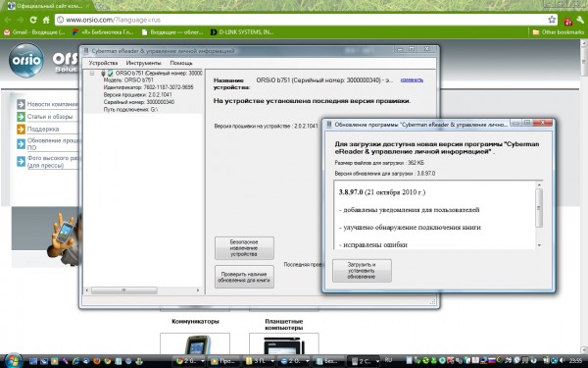Click the green arrow icon beside Новости компании

point(21,104)
